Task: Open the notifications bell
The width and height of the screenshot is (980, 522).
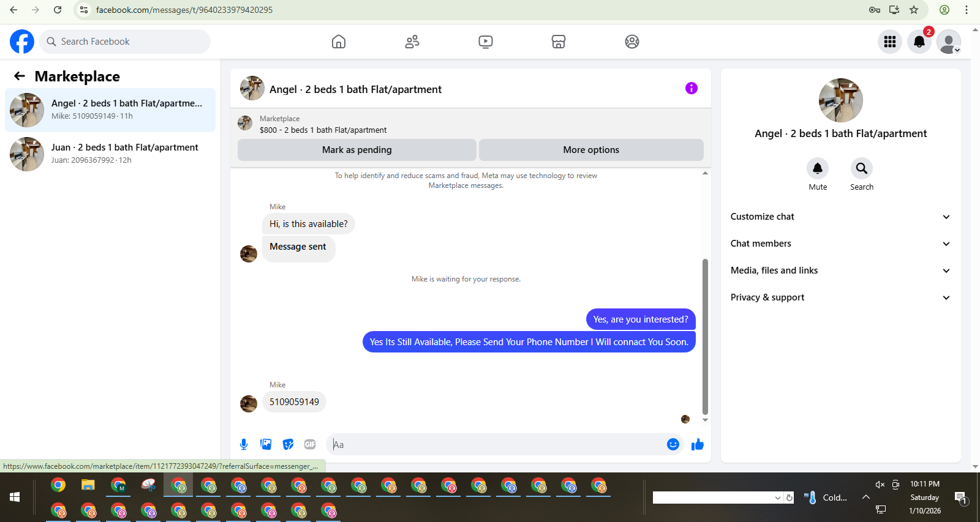Action: [x=919, y=42]
